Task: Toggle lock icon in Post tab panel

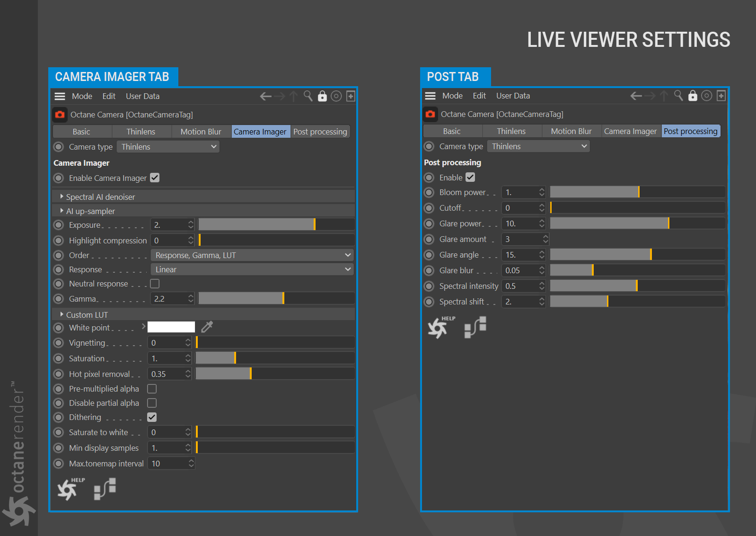Action: 693,96
